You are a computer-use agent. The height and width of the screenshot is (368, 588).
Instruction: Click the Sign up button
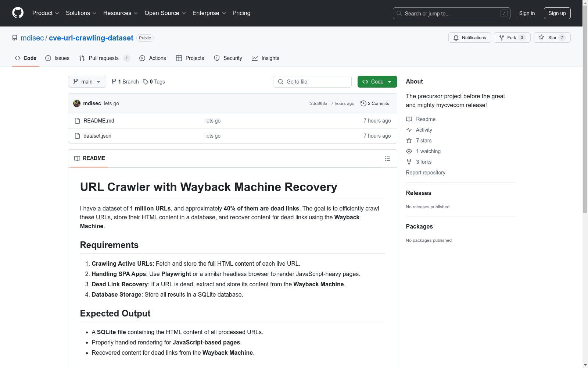[557, 13]
